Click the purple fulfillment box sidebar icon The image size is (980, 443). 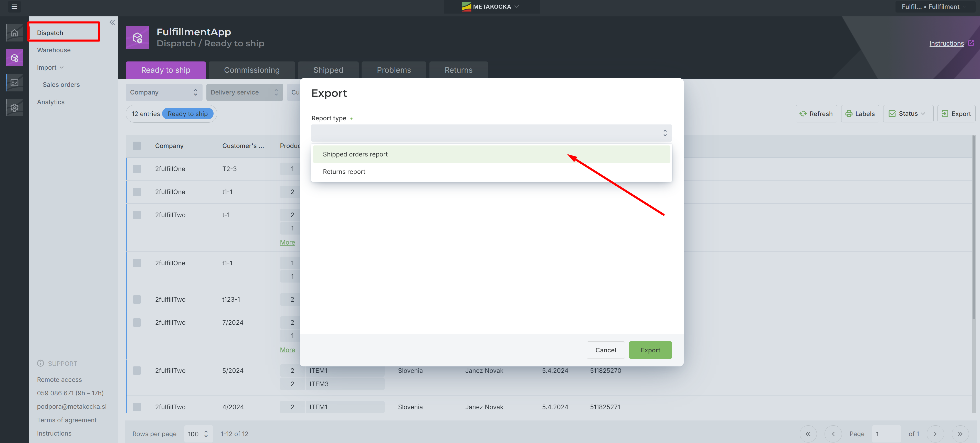click(14, 58)
